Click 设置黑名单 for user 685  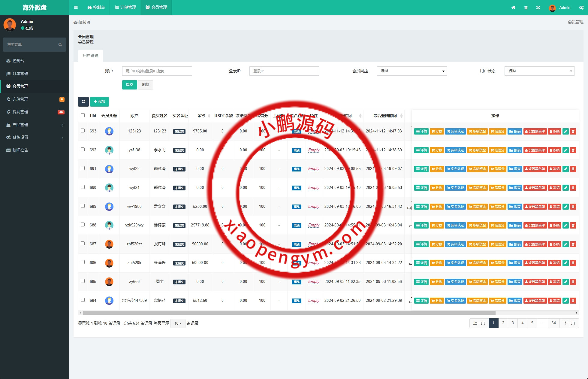pyautogui.click(x=535, y=282)
